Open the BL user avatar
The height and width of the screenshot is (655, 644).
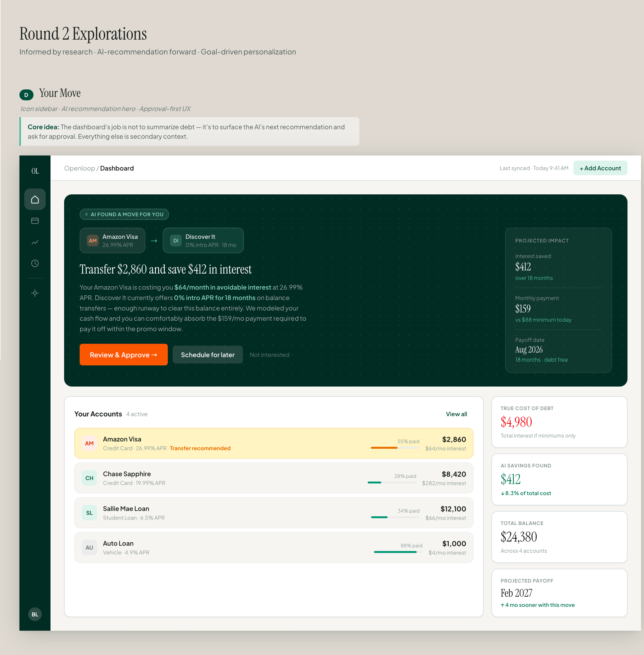pyautogui.click(x=35, y=614)
